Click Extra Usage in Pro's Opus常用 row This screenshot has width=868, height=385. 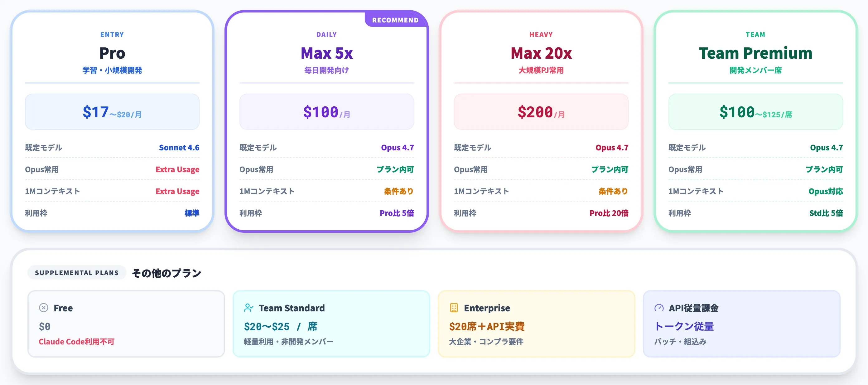pyautogui.click(x=177, y=169)
